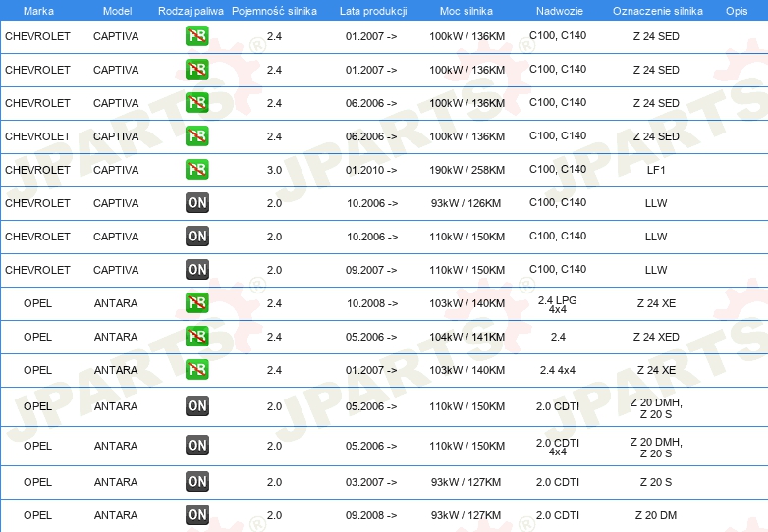The image size is (768, 532).
Task: Click the Marka column header
Action: 37,10
